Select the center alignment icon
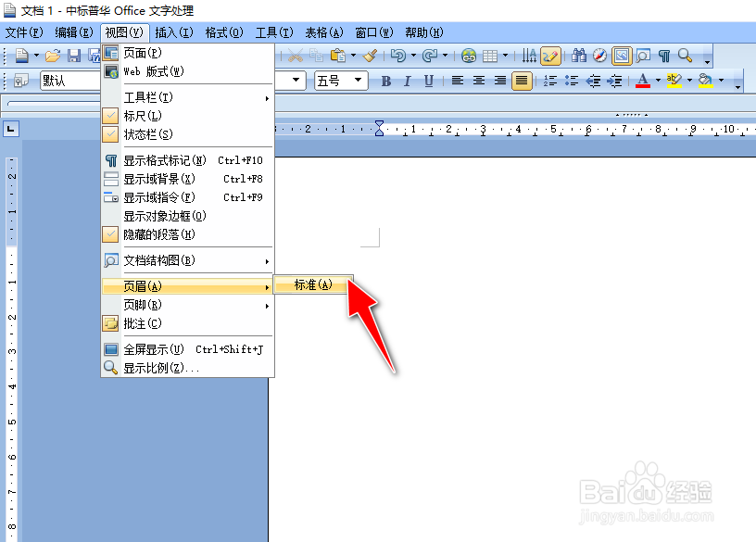The image size is (756, 542). [x=477, y=81]
